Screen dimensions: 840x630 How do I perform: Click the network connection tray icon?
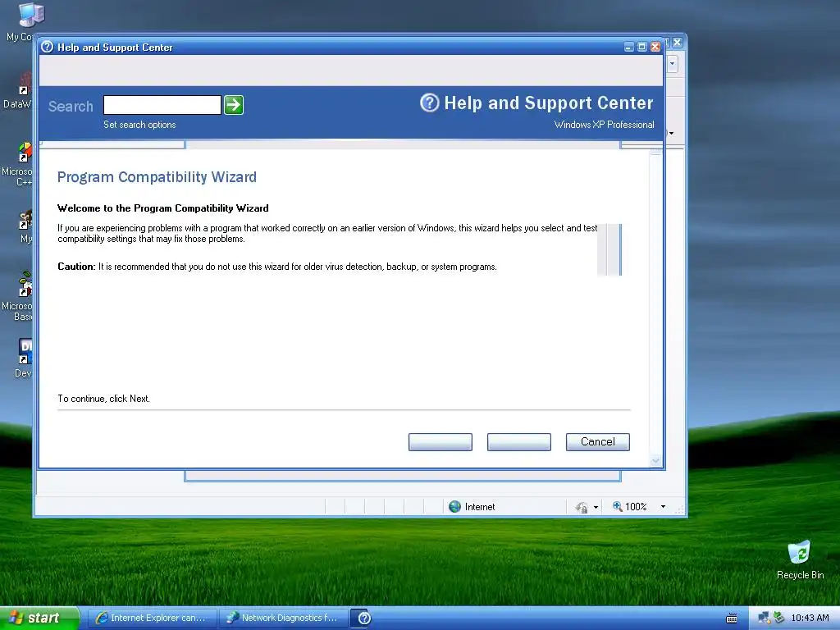pos(764,619)
